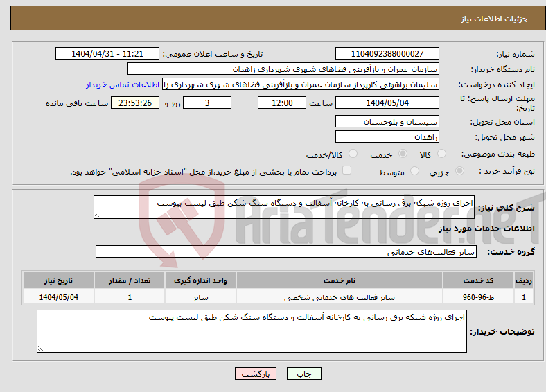
Task: Click the table date cell 1404/05/04
Action: [58, 297]
